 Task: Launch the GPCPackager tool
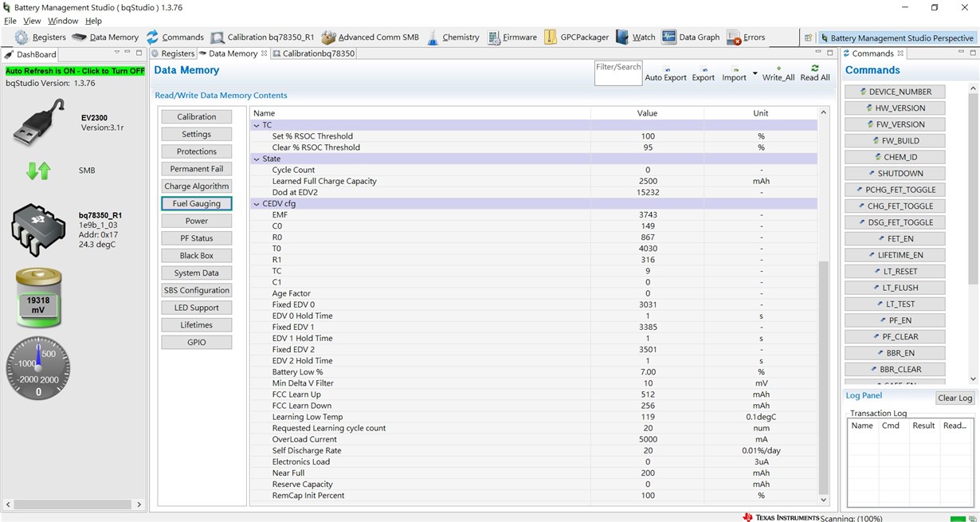click(x=576, y=37)
